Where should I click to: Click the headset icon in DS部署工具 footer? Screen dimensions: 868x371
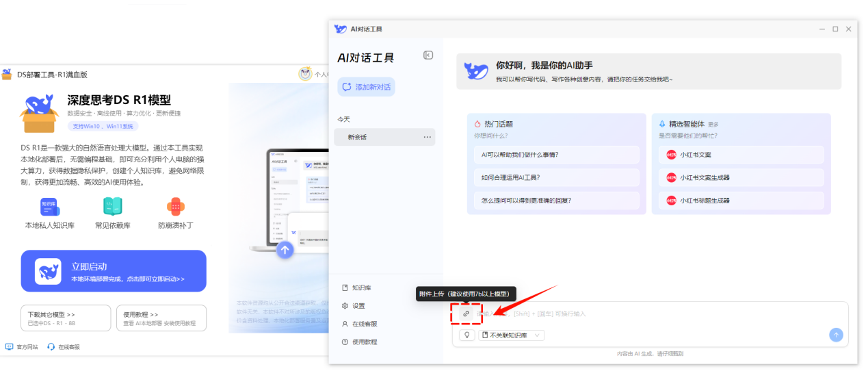click(x=51, y=347)
